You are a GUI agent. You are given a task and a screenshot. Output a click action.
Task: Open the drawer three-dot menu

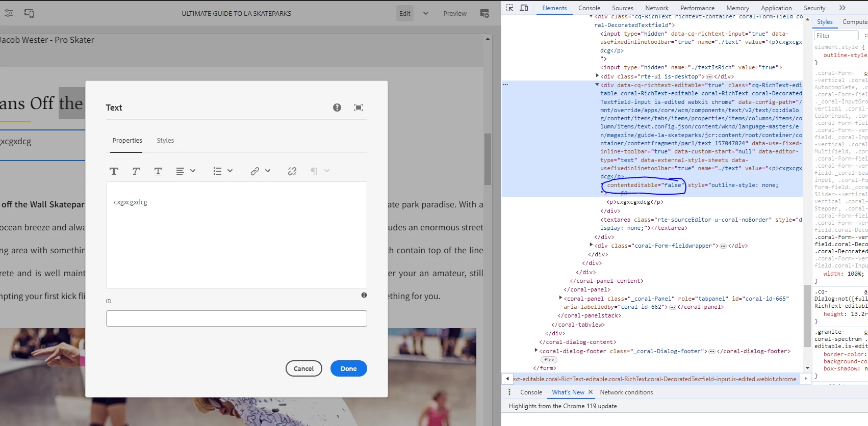[509, 392]
